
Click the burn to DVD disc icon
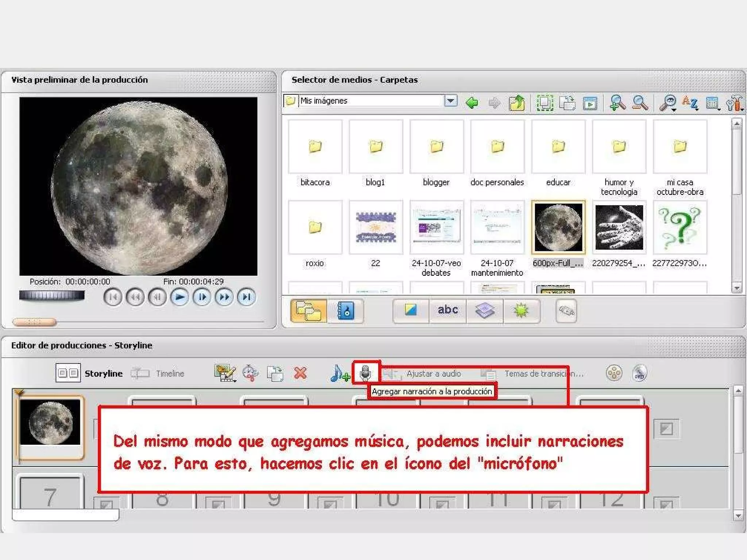point(639,373)
